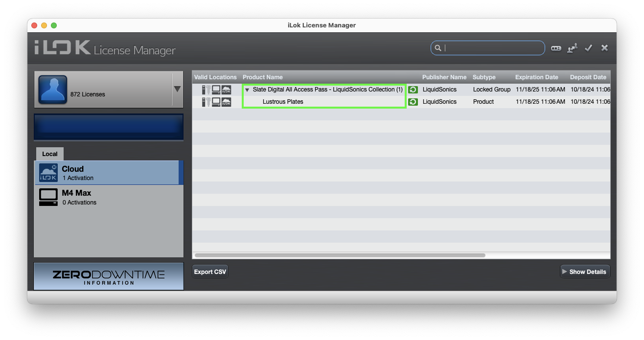
Task: Sort by Valid Locations column header
Action: click(x=215, y=77)
